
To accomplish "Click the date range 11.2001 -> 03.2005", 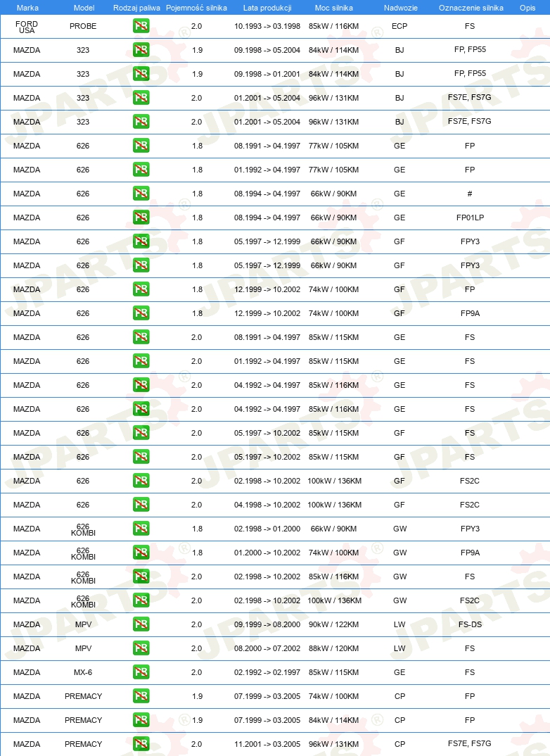I will pos(267,744).
